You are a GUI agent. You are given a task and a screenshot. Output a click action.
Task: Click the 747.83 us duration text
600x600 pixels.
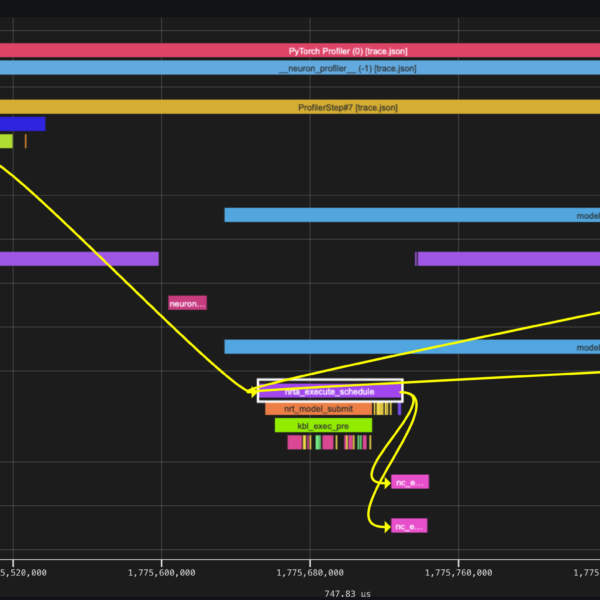point(347,594)
